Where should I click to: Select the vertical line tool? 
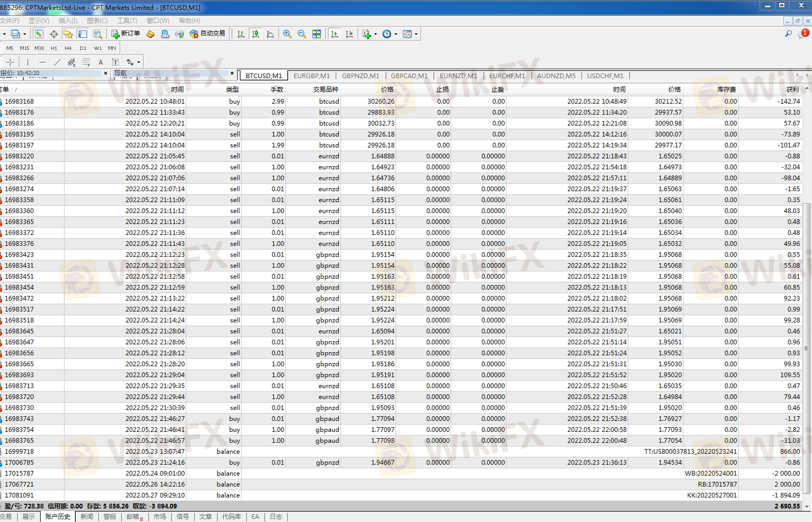(x=28, y=62)
